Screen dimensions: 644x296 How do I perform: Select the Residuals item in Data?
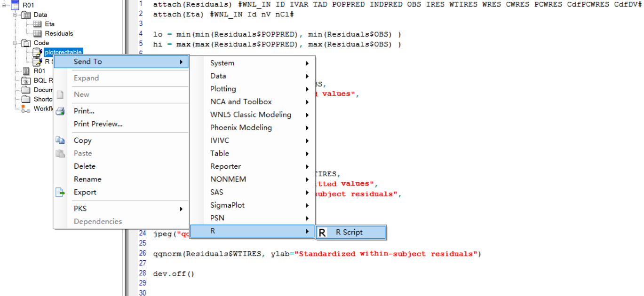(x=59, y=33)
